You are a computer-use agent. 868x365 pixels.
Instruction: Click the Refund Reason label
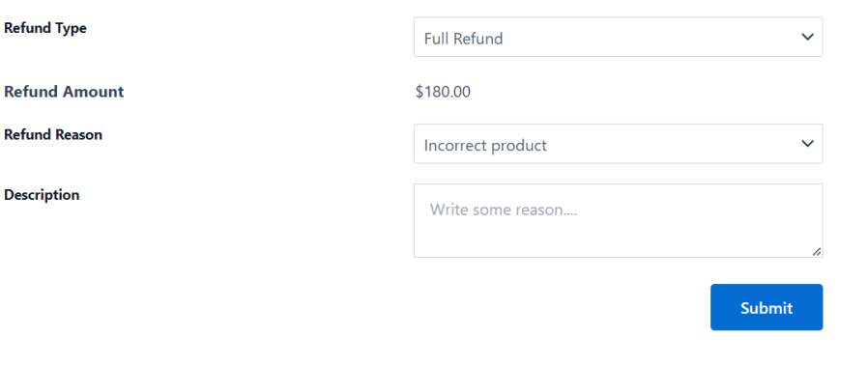pyautogui.click(x=53, y=134)
